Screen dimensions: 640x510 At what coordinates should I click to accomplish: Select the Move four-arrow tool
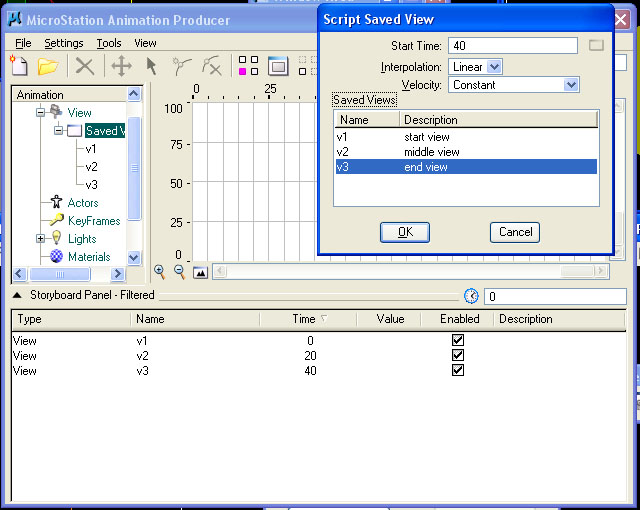click(122, 66)
